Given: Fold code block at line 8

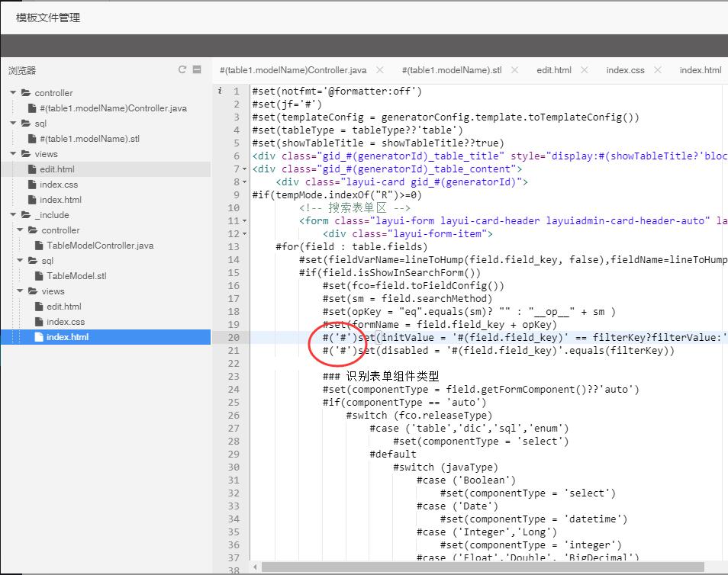Looking at the screenshot, I should [x=245, y=182].
